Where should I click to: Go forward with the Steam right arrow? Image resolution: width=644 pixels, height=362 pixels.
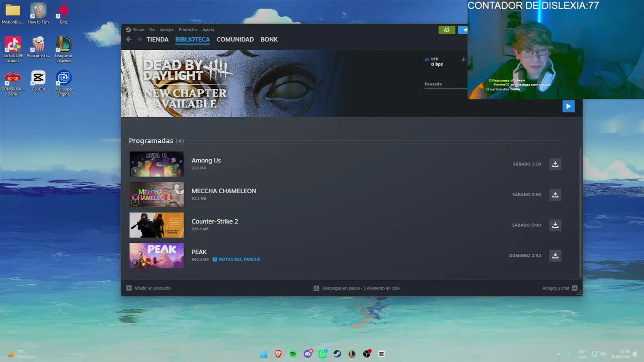tap(139, 39)
